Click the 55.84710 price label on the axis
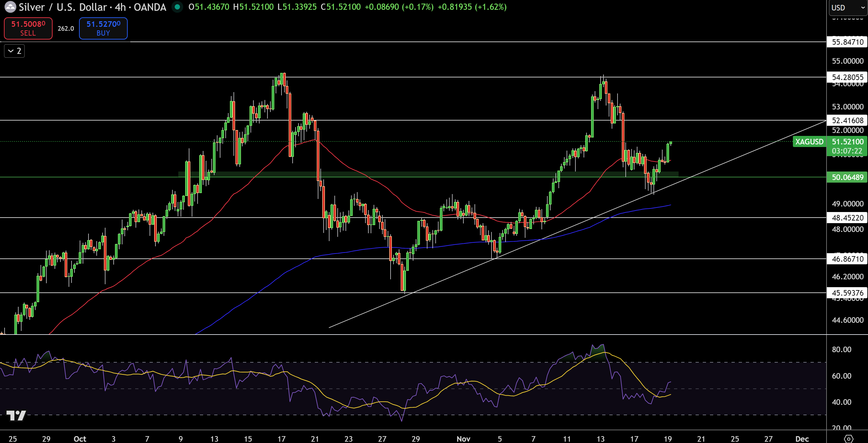 click(x=847, y=42)
